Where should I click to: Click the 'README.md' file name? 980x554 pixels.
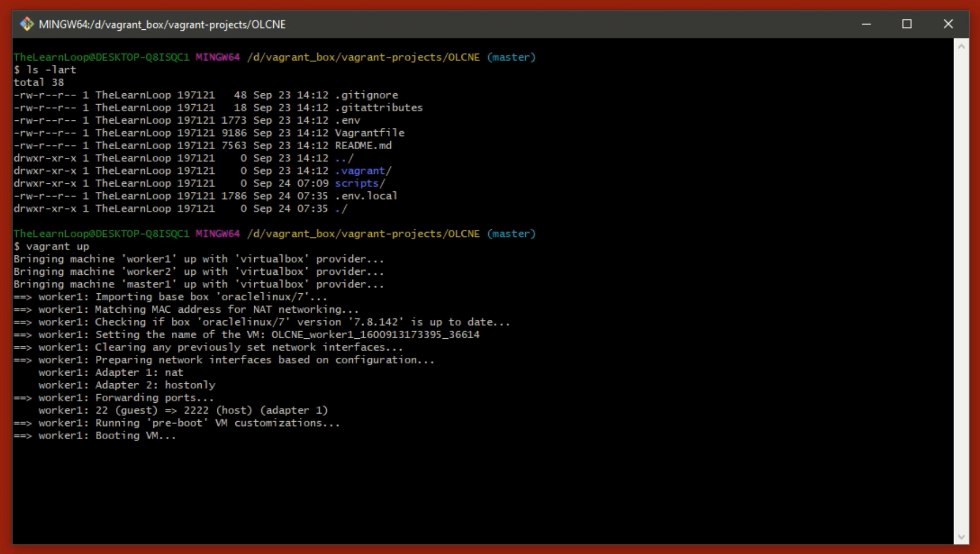coord(363,145)
